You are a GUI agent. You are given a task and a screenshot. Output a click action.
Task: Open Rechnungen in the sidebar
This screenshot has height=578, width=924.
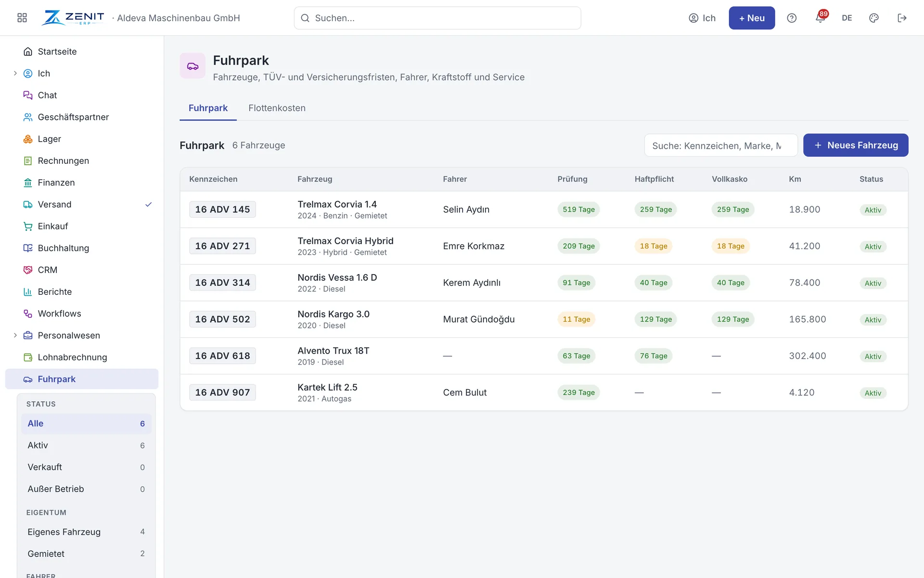click(x=82, y=161)
